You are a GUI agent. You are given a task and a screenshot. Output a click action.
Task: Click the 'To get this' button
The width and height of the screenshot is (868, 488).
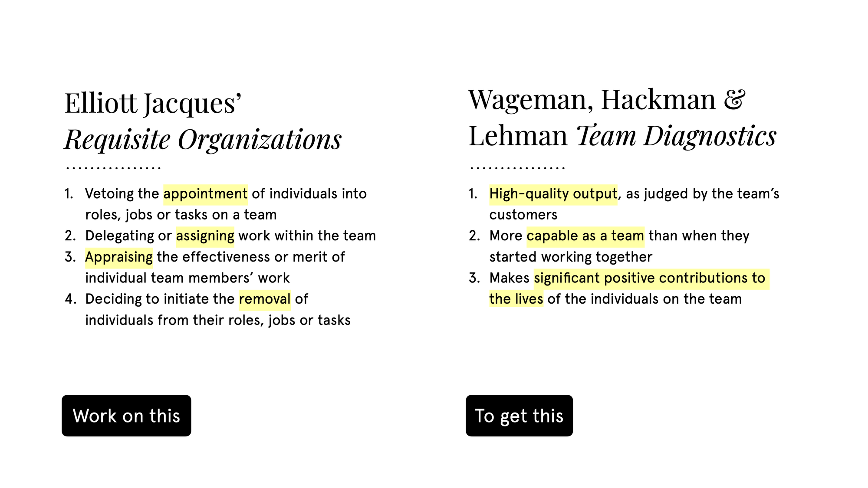pos(519,415)
